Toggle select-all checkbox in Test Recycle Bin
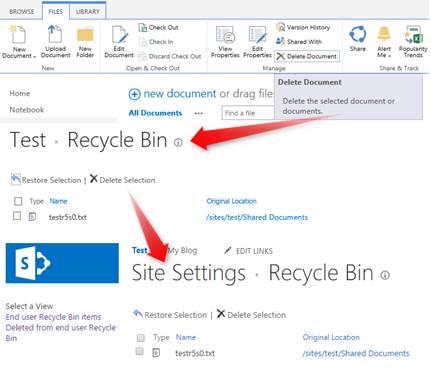 18,201
